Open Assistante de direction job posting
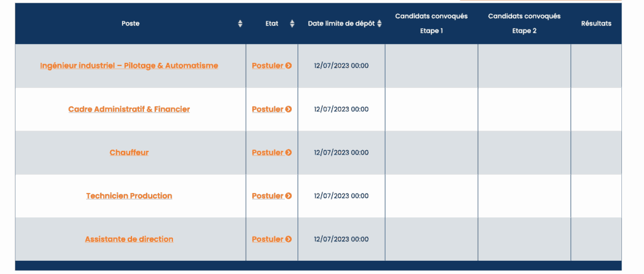Image resolution: width=644 pixels, height=274 pixels. [129, 239]
